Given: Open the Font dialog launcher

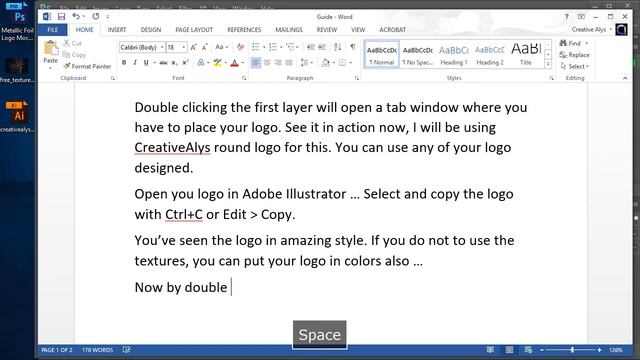Looking at the screenshot, I should pos(244,78).
